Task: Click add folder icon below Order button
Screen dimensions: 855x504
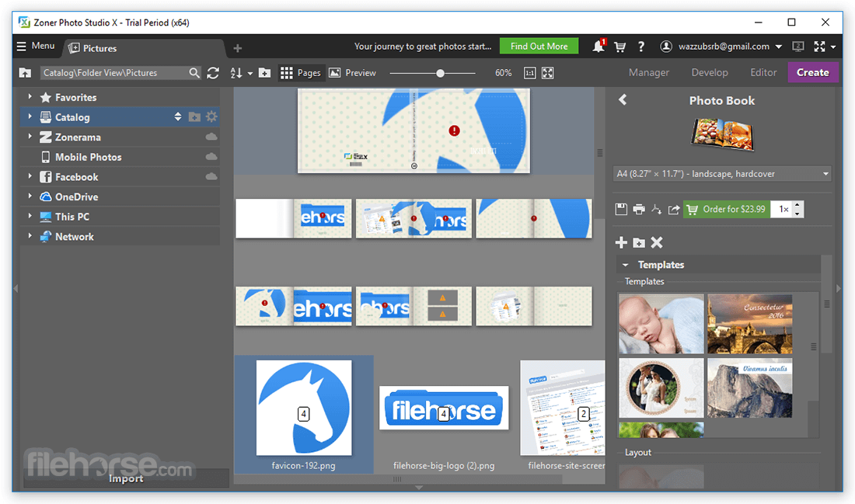Action: (639, 242)
